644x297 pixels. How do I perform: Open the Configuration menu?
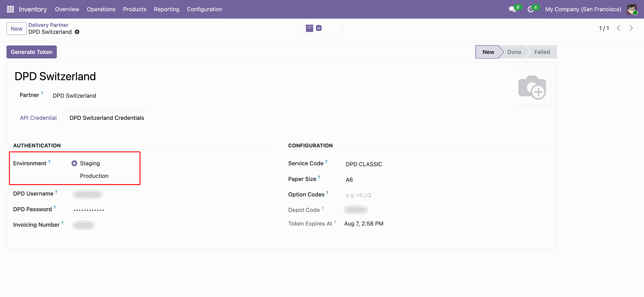pos(204,9)
